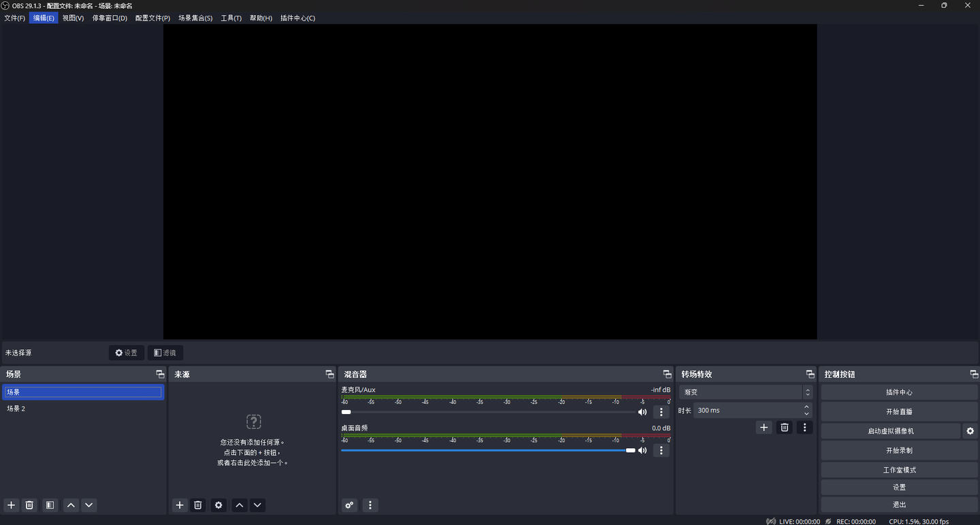The width and height of the screenshot is (980, 525).
Task: Toggle 工作室模式 on
Action: pyautogui.click(x=899, y=470)
